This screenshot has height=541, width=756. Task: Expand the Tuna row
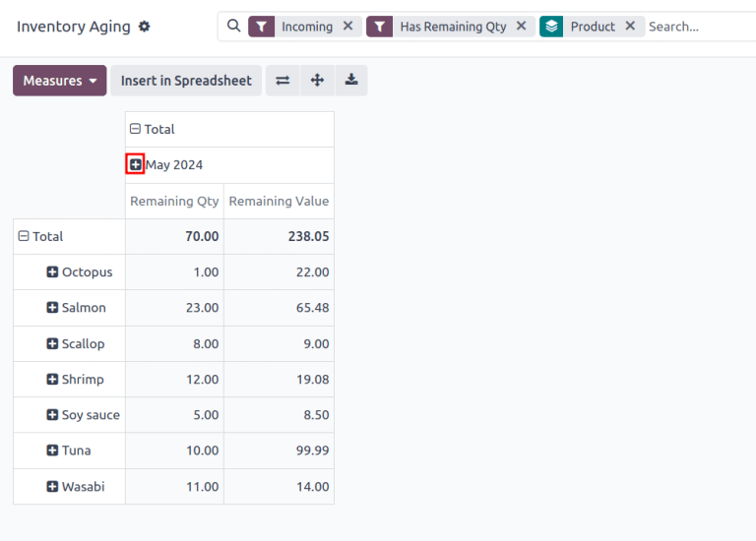[53, 451]
